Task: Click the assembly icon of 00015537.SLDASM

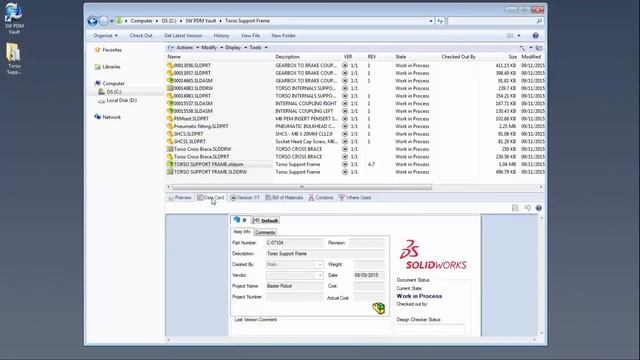Action: (170, 103)
